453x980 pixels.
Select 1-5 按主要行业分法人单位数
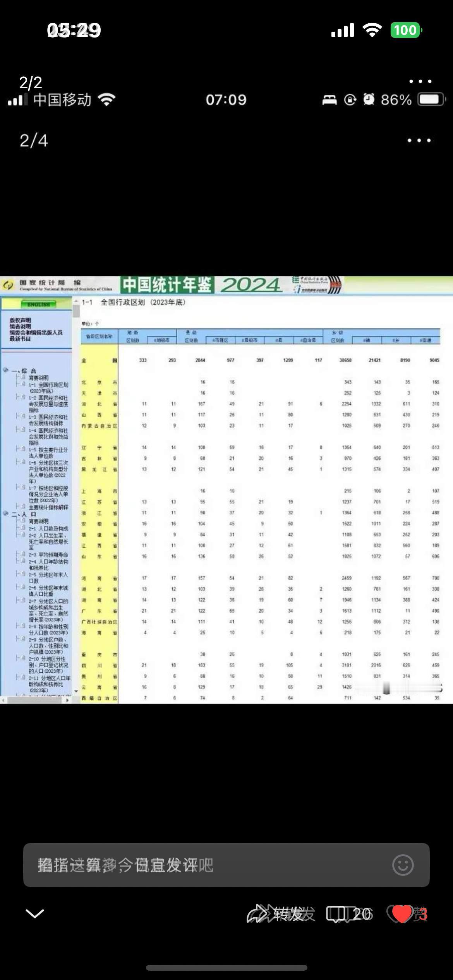49,453
